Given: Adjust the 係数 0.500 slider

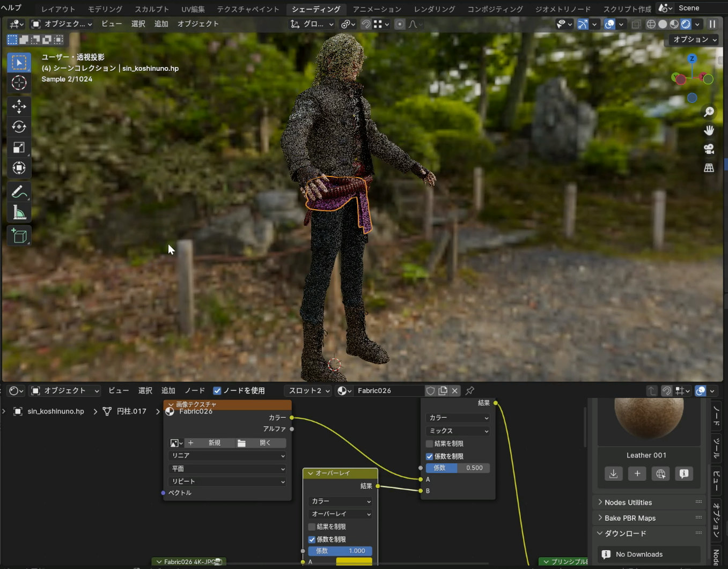Looking at the screenshot, I should coord(458,468).
